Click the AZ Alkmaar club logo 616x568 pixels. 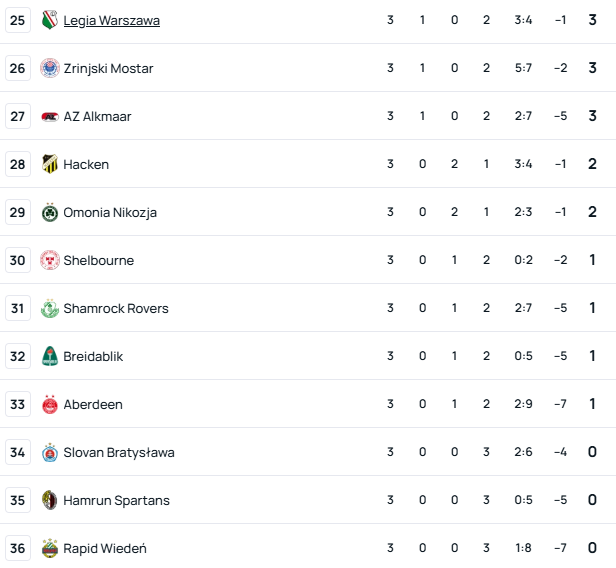tap(50, 116)
